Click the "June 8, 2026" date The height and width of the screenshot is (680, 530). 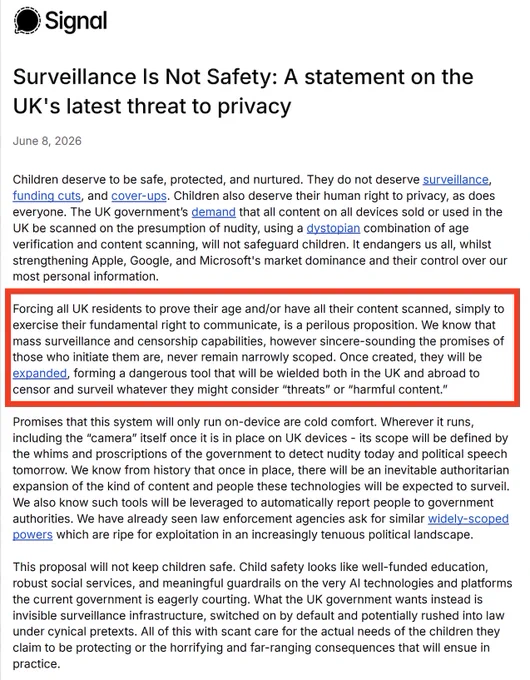pyautogui.click(x=47, y=141)
